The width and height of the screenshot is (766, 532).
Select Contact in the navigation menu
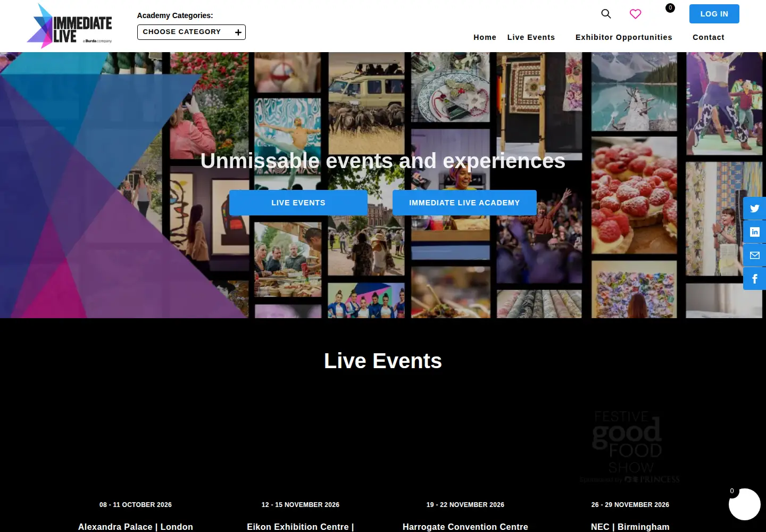click(x=709, y=37)
